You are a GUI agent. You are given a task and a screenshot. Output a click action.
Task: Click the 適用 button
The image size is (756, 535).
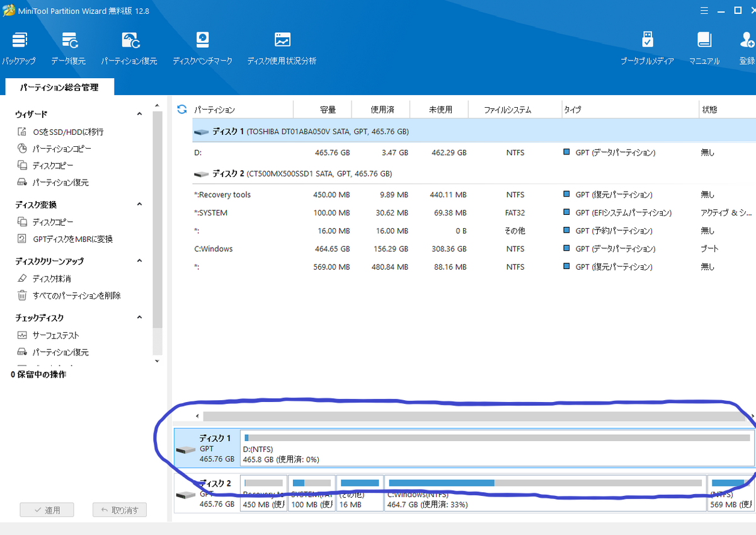tap(47, 510)
